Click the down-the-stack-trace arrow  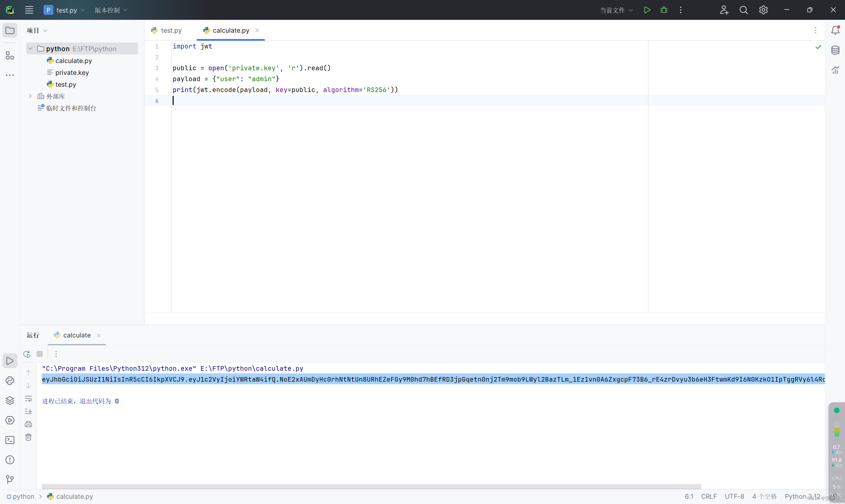tap(28, 386)
